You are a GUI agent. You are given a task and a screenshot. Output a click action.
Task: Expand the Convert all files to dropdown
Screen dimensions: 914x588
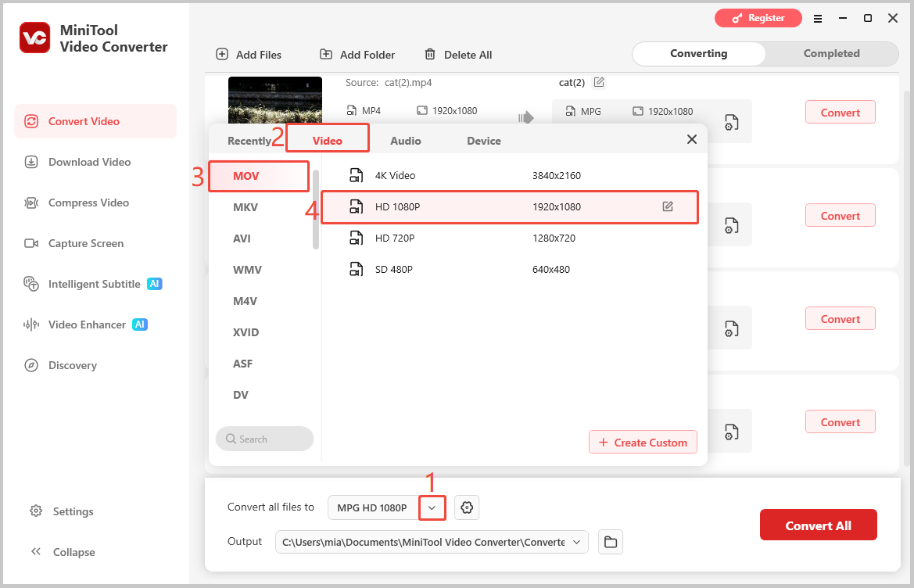(432, 507)
